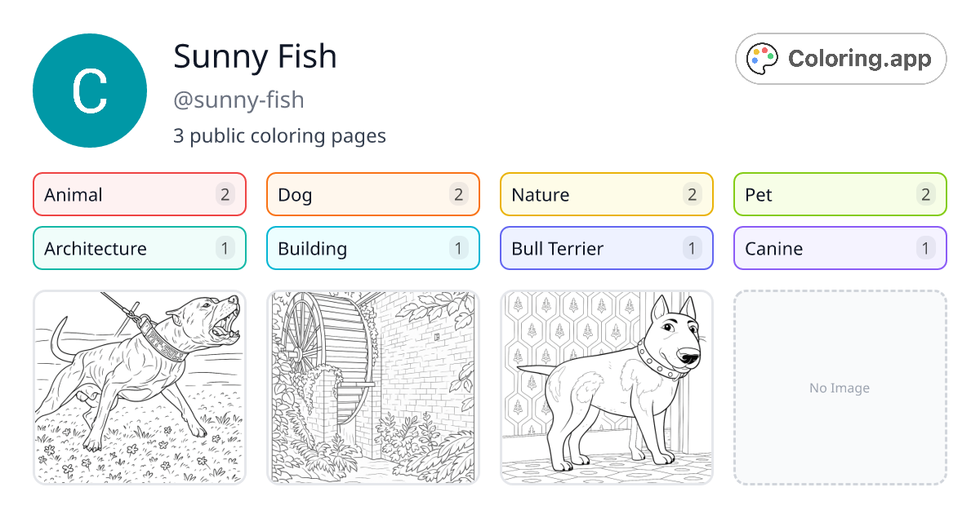This screenshot has width=980, height=514.
Task: Click the 3 public coloring pages label
Action: tap(280, 135)
